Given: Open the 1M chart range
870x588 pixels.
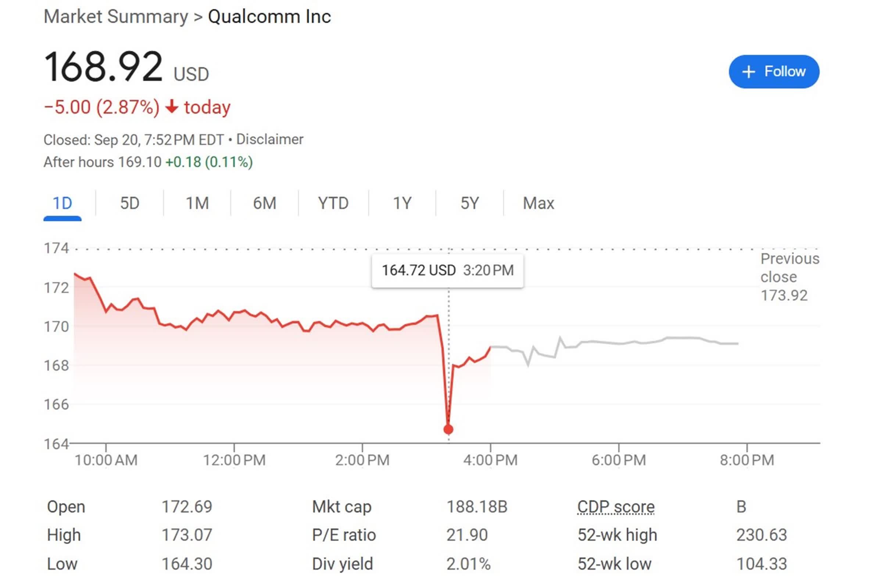Looking at the screenshot, I should pos(197,204).
